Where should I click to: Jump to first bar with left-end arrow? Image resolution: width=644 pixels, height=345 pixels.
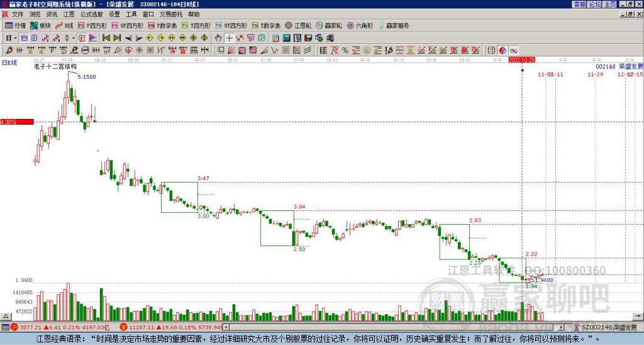tap(106, 38)
